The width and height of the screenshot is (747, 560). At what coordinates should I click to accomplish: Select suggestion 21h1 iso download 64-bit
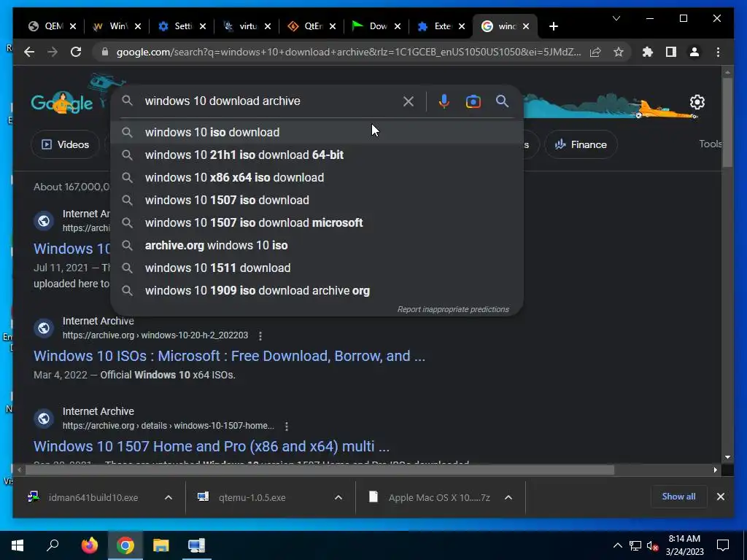click(x=317, y=155)
